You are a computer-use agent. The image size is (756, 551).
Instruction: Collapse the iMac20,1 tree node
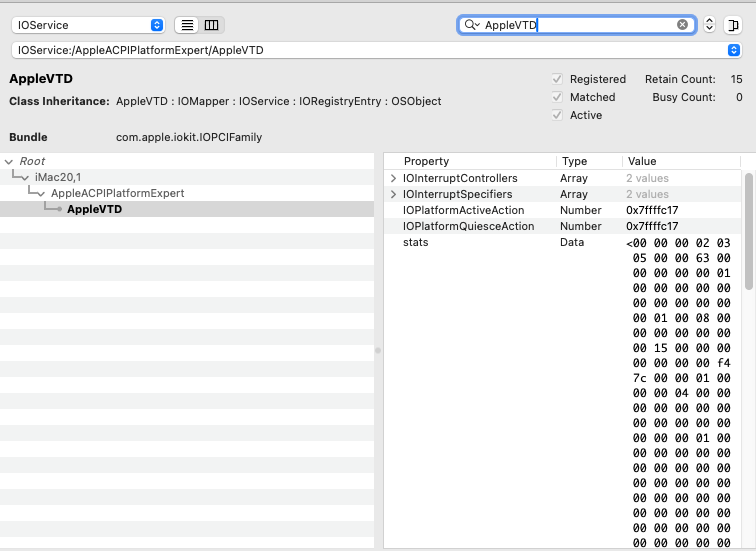[25, 178]
